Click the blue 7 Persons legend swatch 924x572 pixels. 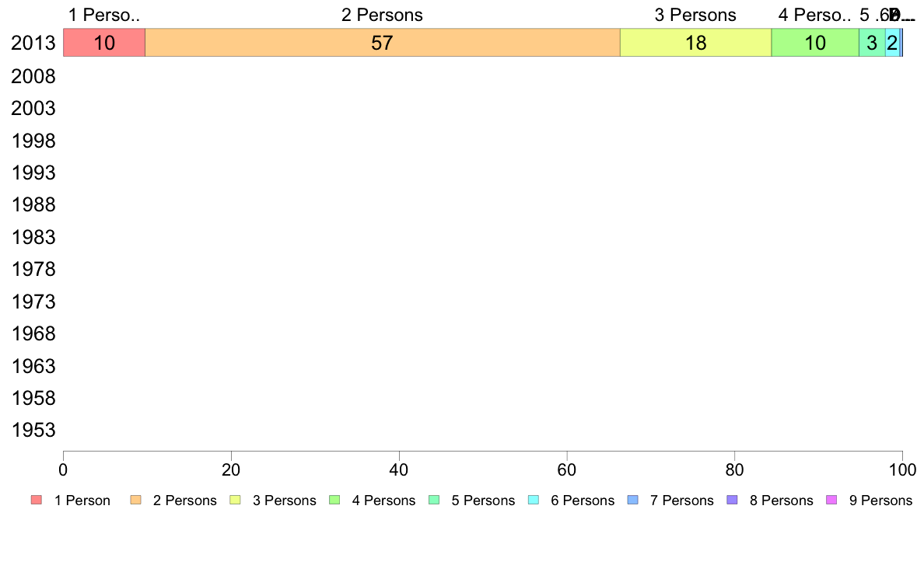tap(633, 500)
